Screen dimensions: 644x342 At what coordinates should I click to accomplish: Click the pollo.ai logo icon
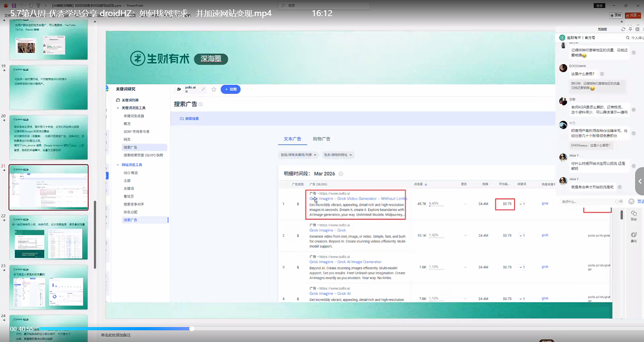point(179,89)
